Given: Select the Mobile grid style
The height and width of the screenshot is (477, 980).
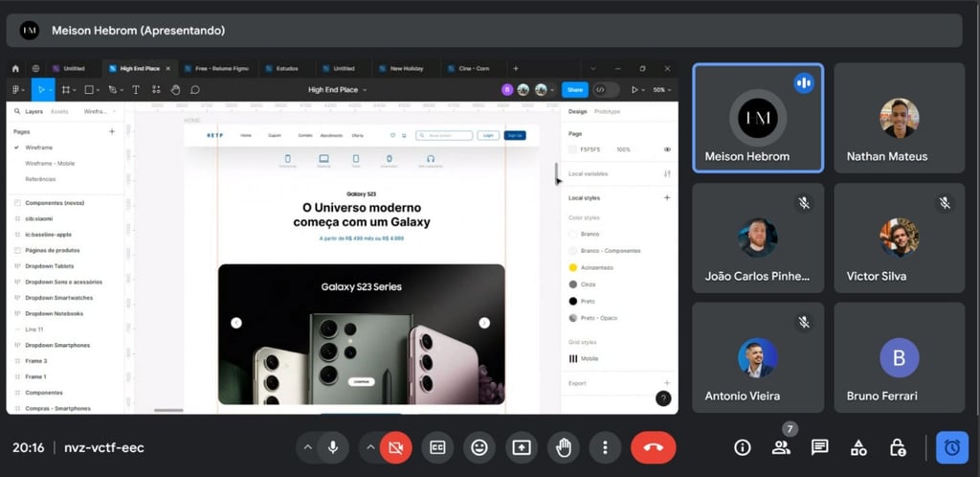Looking at the screenshot, I should click(583, 359).
